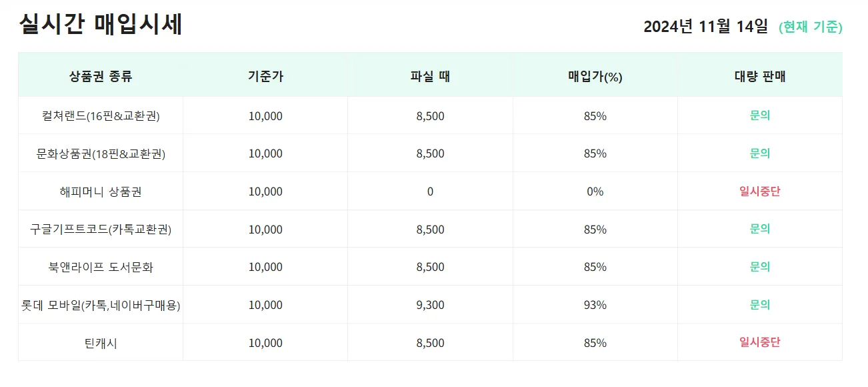Select 문의 link for 북앤라이프 도서문화
The image size is (868, 387).
pyautogui.click(x=760, y=267)
